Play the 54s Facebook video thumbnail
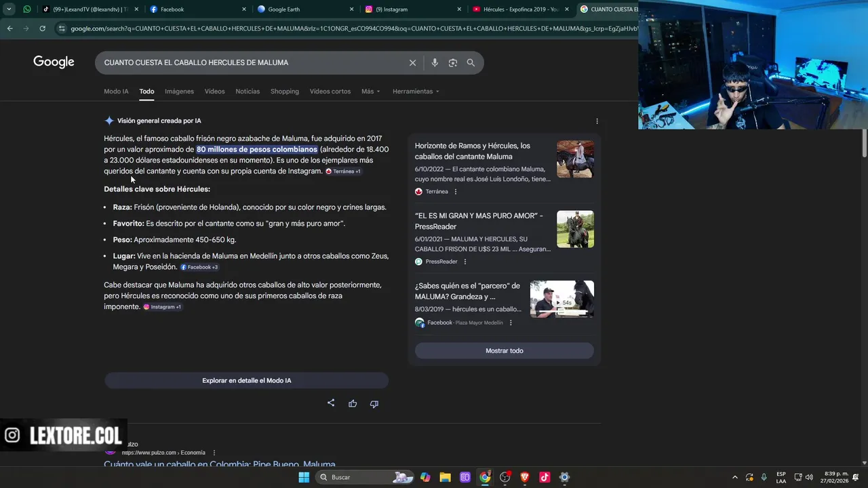The width and height of the screenshot is (868, 488). pos(562,299)
